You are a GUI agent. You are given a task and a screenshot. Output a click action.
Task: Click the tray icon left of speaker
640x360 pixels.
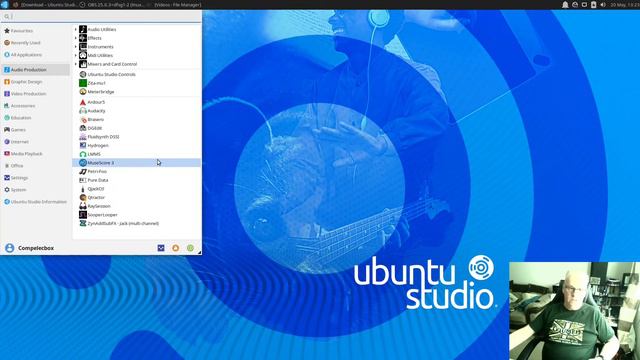pyautogui.click(x=593, y=4)
